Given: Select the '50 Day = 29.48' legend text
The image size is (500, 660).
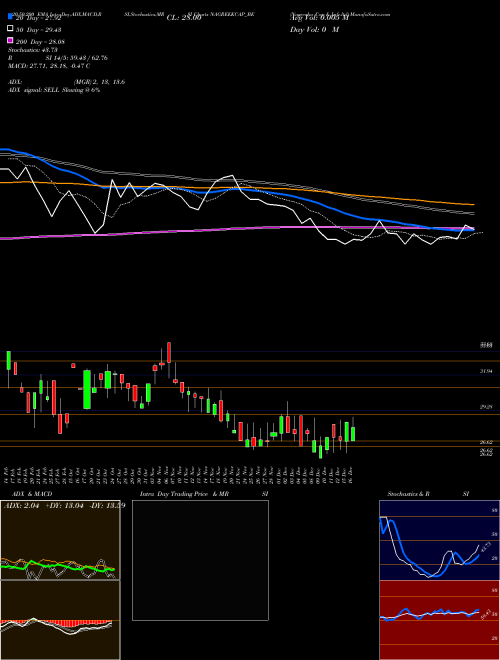Looking at the screenshot, I should coord(39,29).
